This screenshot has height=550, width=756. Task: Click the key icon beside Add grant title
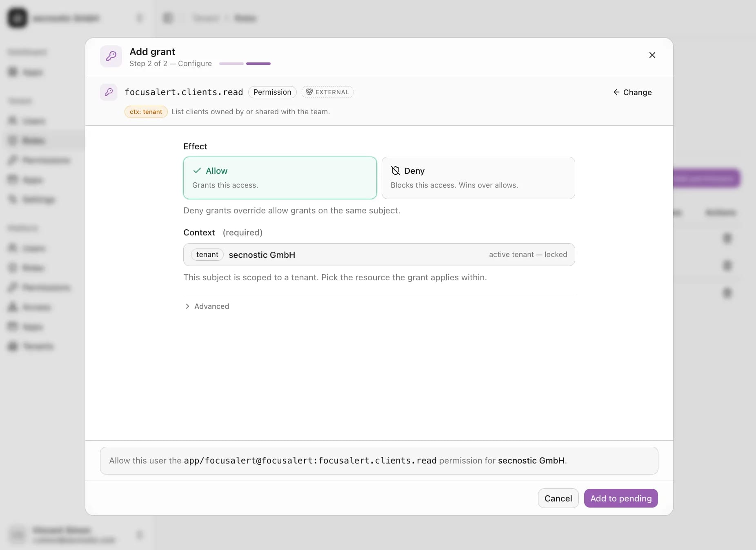[x=111, y=56]
